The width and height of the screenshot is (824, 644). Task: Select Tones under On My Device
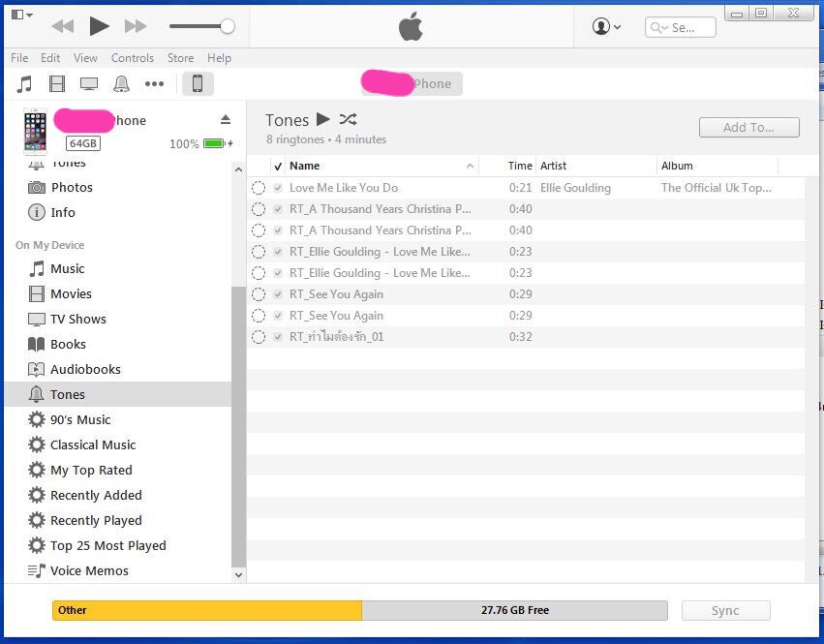pyautogui.click(x=118, y=394)
